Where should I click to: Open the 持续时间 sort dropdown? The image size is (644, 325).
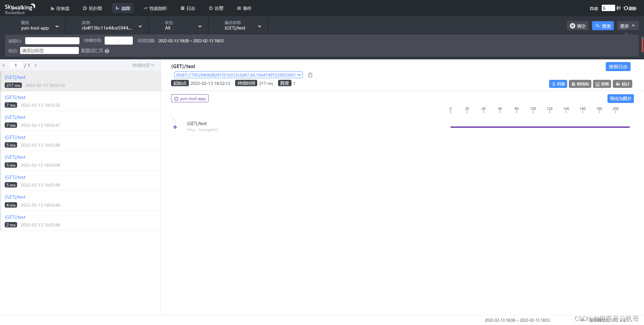(x=143, y=65)
